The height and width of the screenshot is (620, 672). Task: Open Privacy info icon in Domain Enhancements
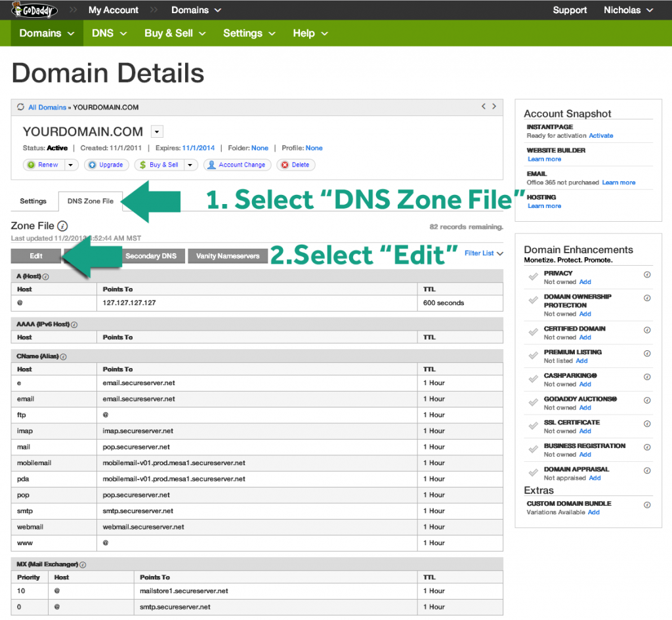coord(647,275)
